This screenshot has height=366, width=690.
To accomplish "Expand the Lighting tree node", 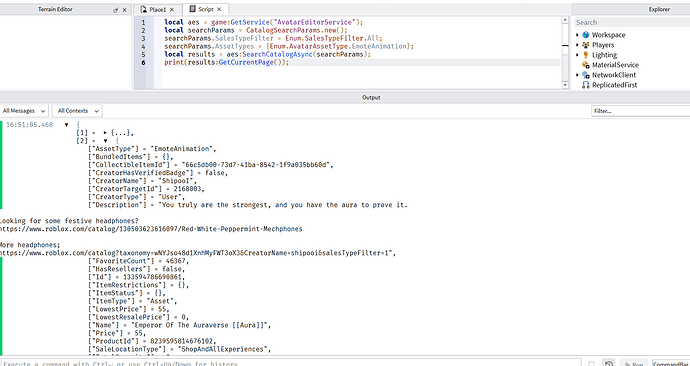I will click(577, 55).
